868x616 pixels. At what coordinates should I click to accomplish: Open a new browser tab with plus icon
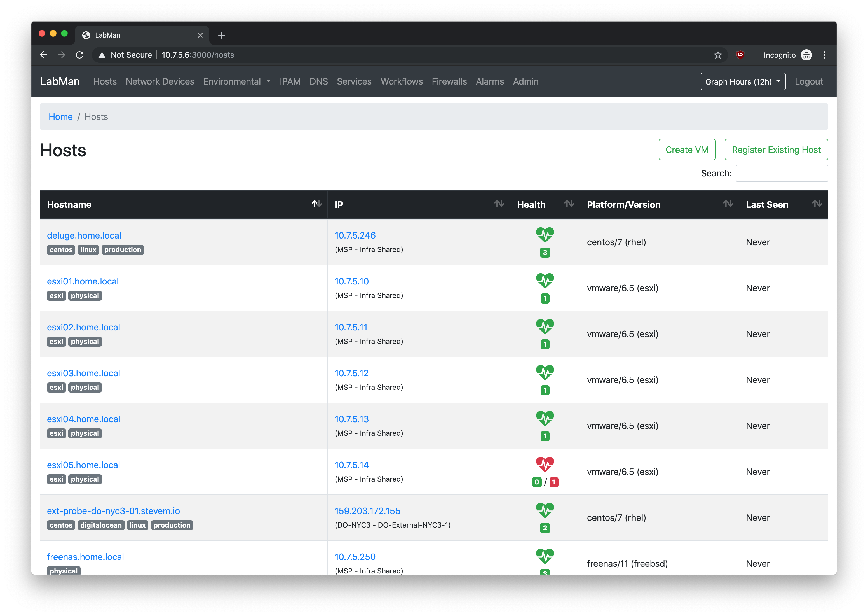click(222, 35)
